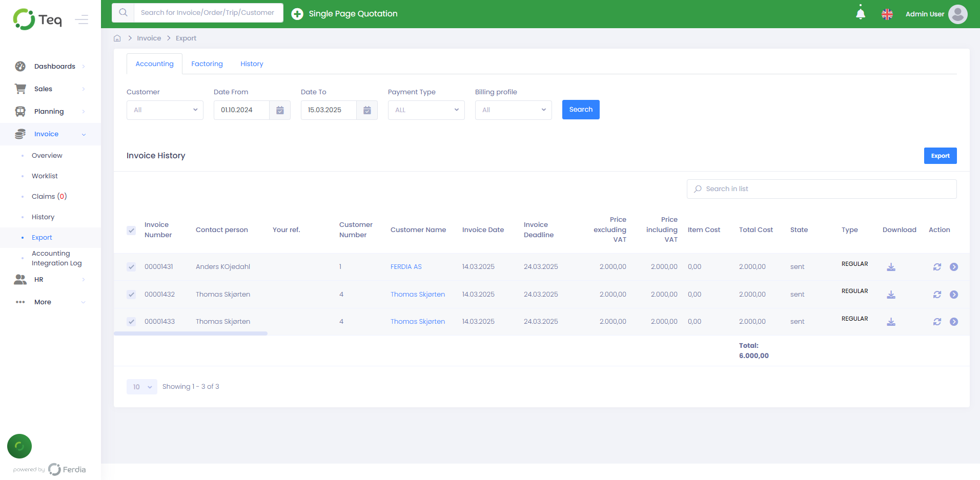Click the refresh icon for invoice 00001432

(x=937, y=295)
